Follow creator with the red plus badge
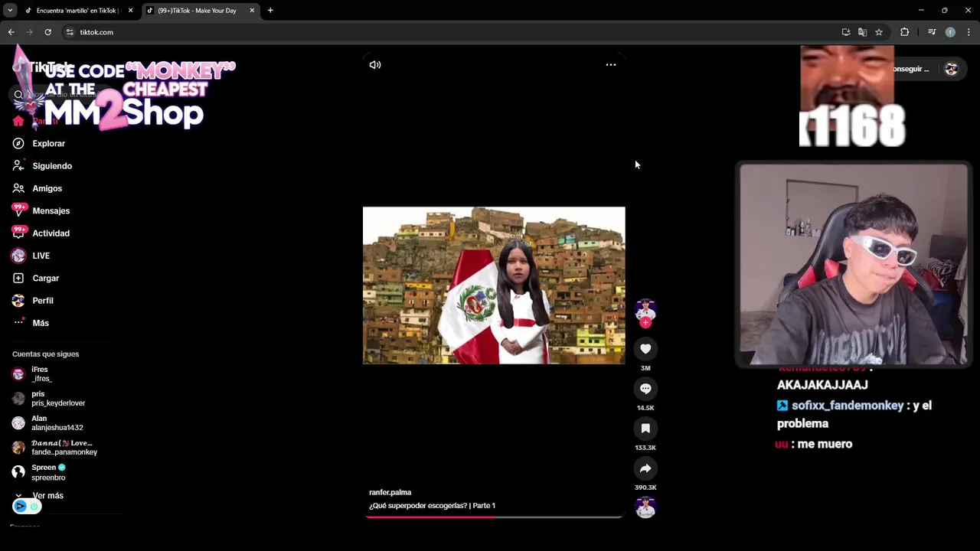980x551 pixels. coord(645,323)
